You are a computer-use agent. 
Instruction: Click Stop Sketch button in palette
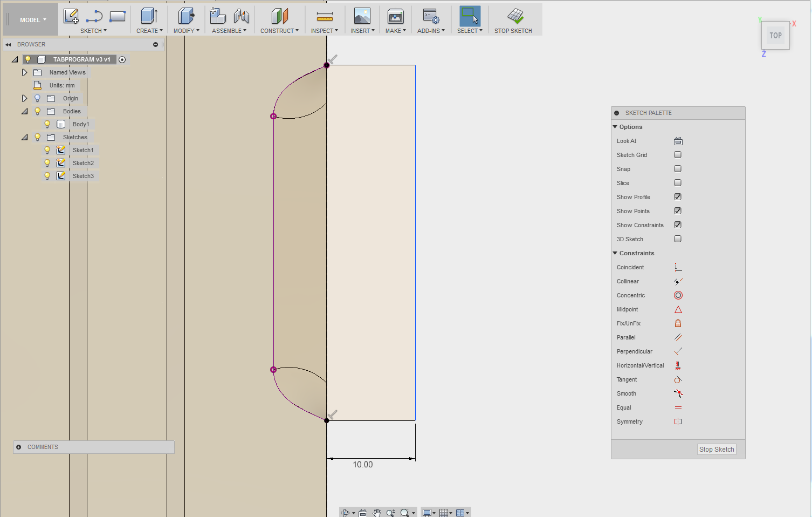coord(717,449)
